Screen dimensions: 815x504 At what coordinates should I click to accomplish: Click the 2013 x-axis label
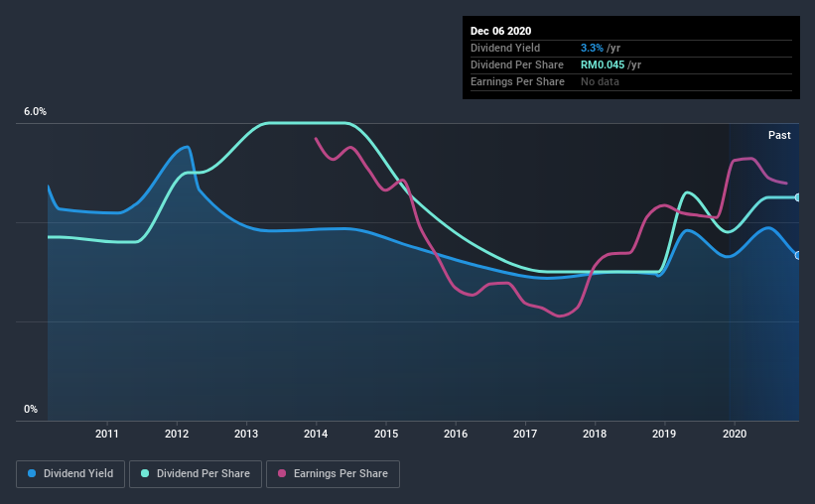click(246, 434)
